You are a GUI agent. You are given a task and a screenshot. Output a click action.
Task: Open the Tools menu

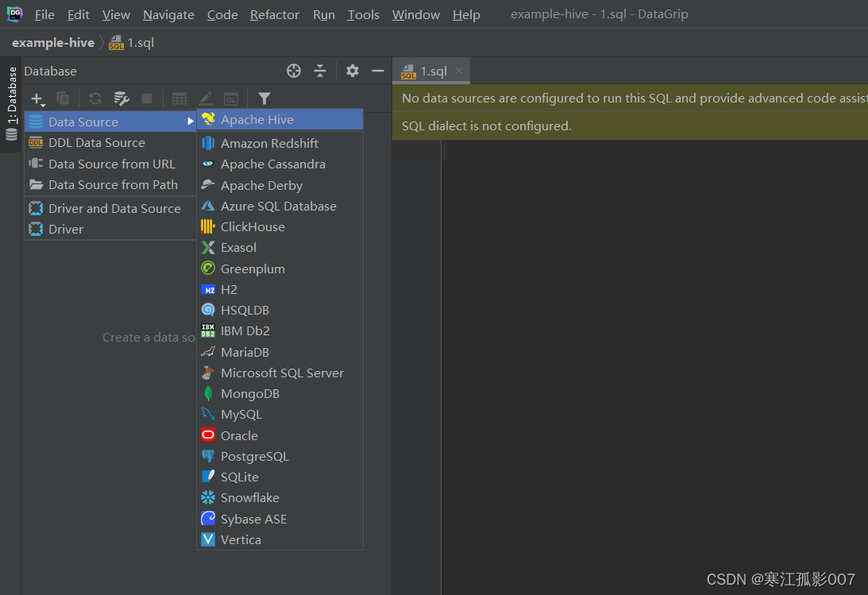point(363,15)
